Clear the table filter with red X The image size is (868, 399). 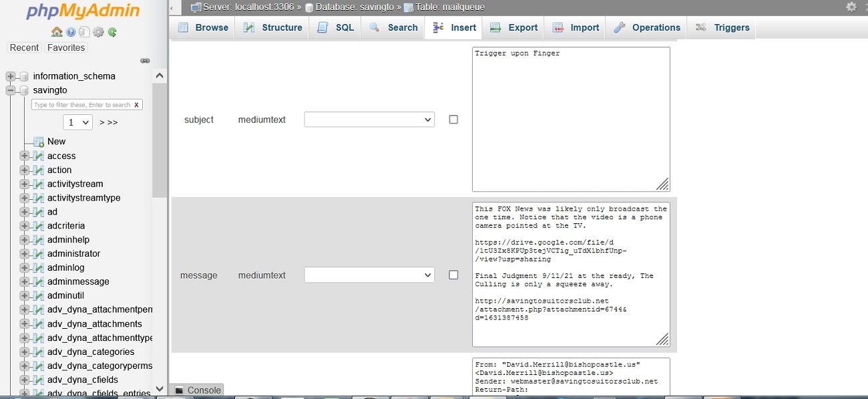pyautogui.click(x=136, y=105)
